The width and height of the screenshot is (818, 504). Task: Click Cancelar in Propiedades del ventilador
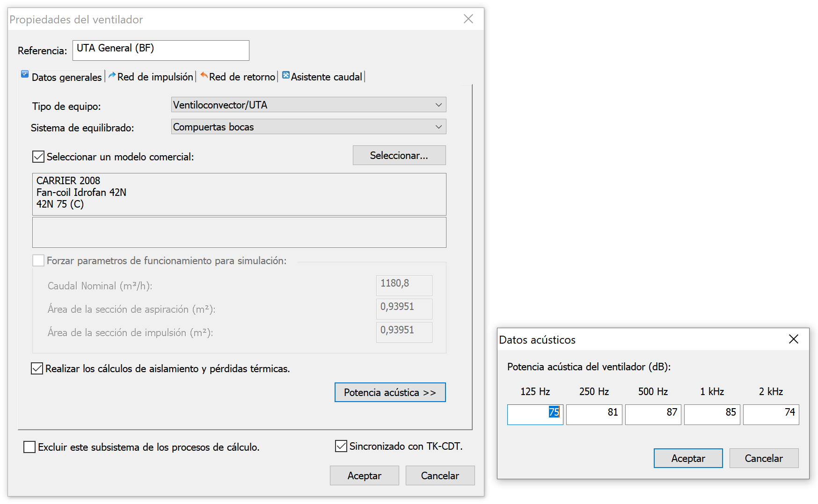(440, 475)
